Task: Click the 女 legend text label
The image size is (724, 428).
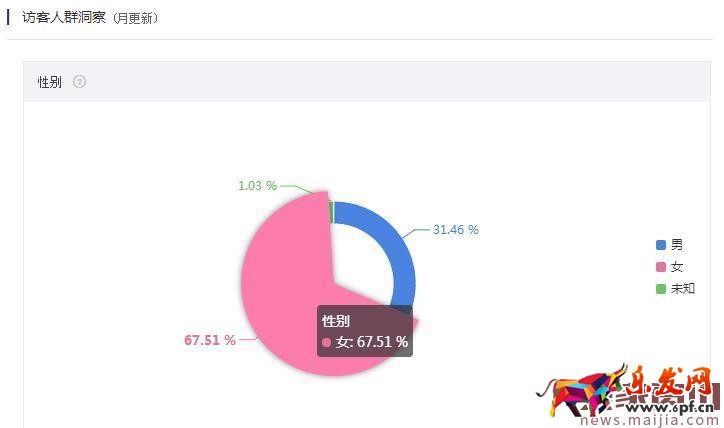Action: tap(677, 267)
